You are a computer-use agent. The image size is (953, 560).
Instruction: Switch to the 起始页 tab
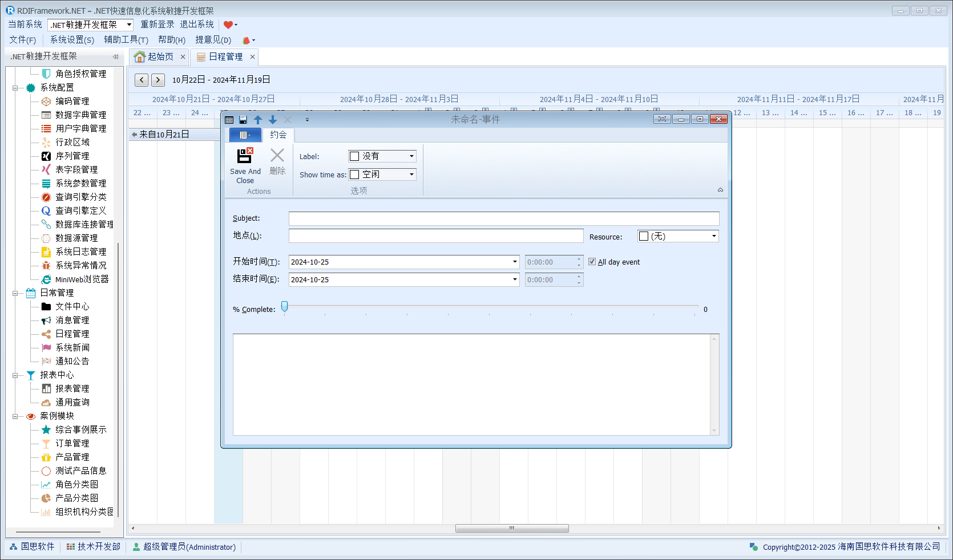[x=160, y=56]
